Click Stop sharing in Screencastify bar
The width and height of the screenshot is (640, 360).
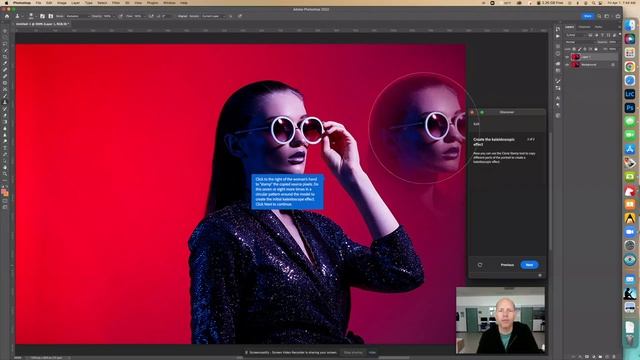coord(353,352)
